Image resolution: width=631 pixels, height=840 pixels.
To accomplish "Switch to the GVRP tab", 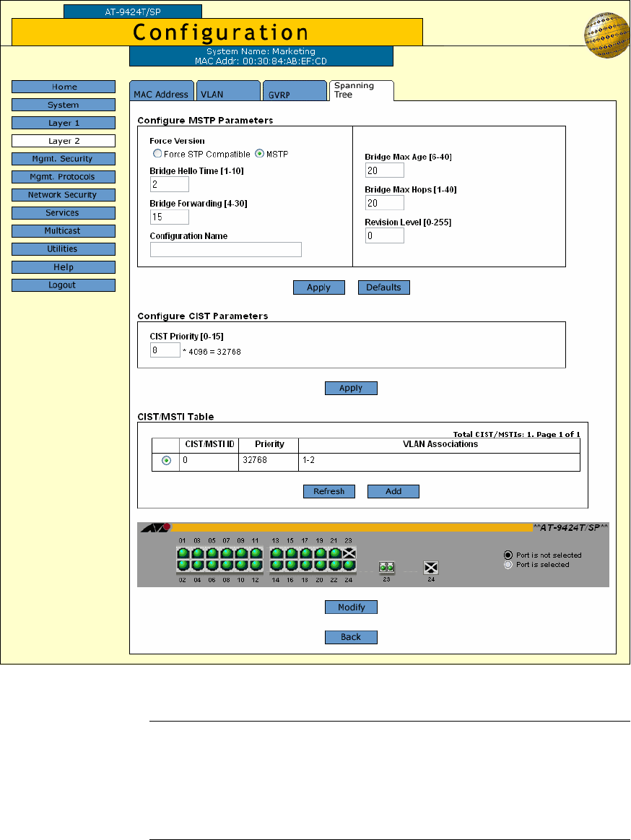I will 295,91.
